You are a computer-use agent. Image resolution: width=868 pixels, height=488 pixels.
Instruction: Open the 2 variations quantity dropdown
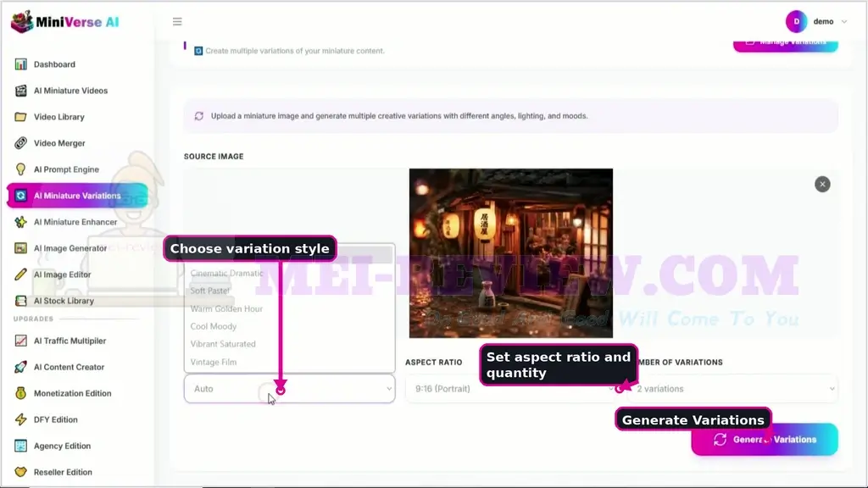tap(732, 389)
